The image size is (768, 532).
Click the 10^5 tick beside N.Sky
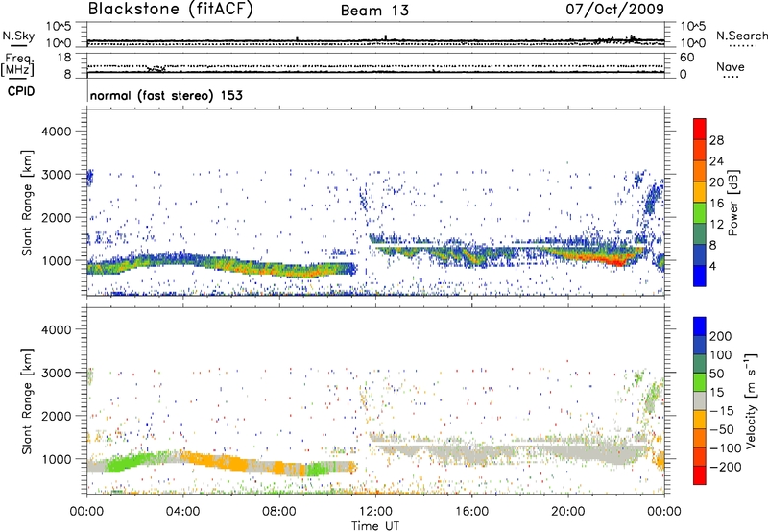coord(59,27)
